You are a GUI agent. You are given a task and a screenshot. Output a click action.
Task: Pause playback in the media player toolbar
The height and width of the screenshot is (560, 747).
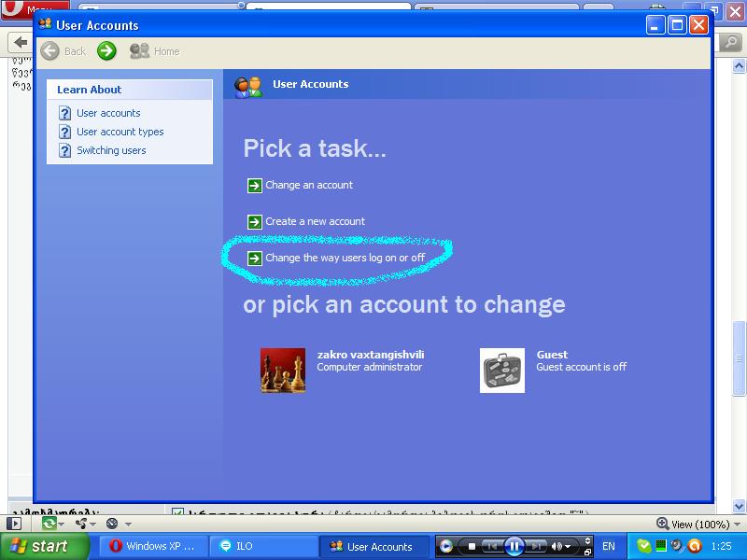(x=514, y=546)
